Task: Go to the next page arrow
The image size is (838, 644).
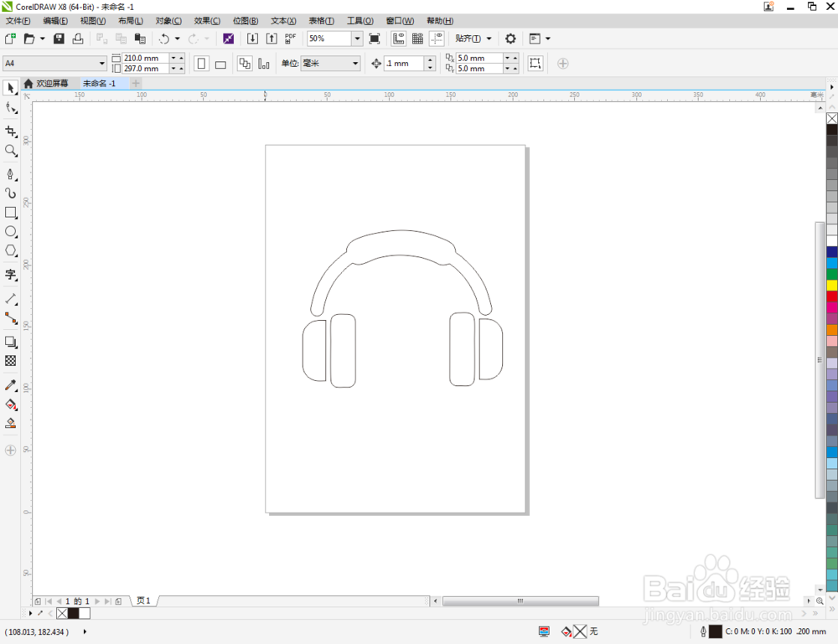Action: point(97,601)
